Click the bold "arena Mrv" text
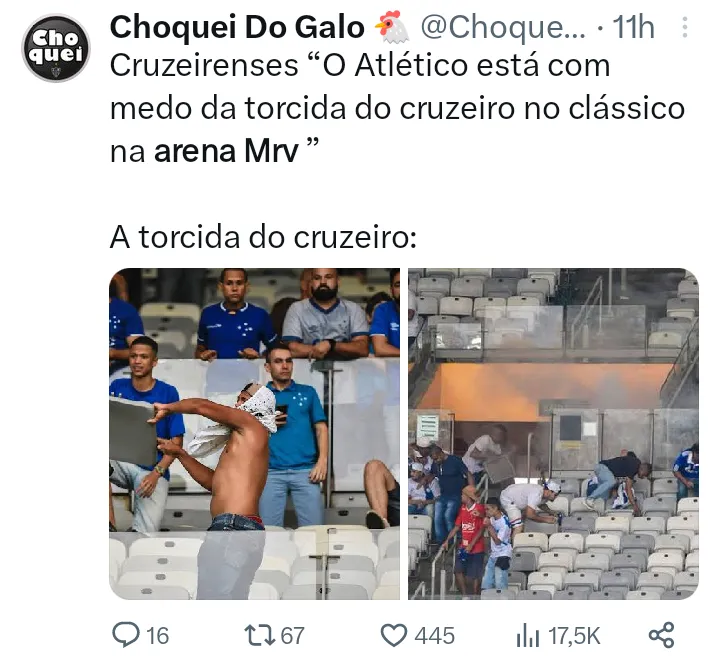 click(226, 151)
